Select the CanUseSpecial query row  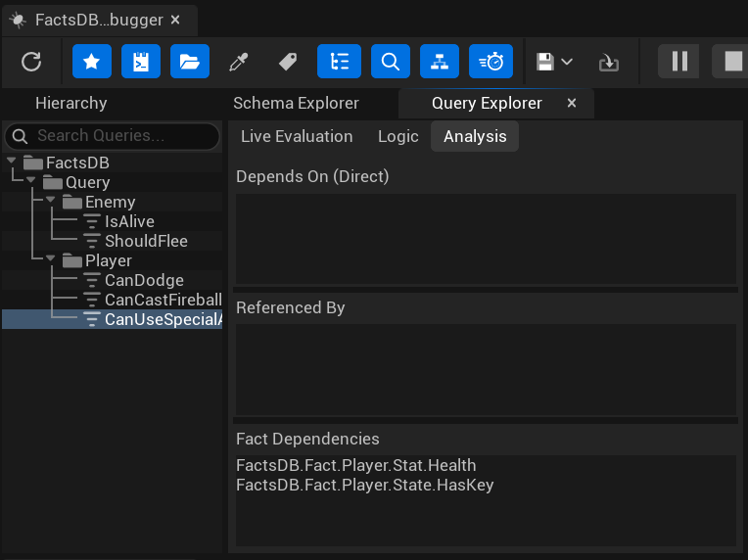(x=113, y=319)
